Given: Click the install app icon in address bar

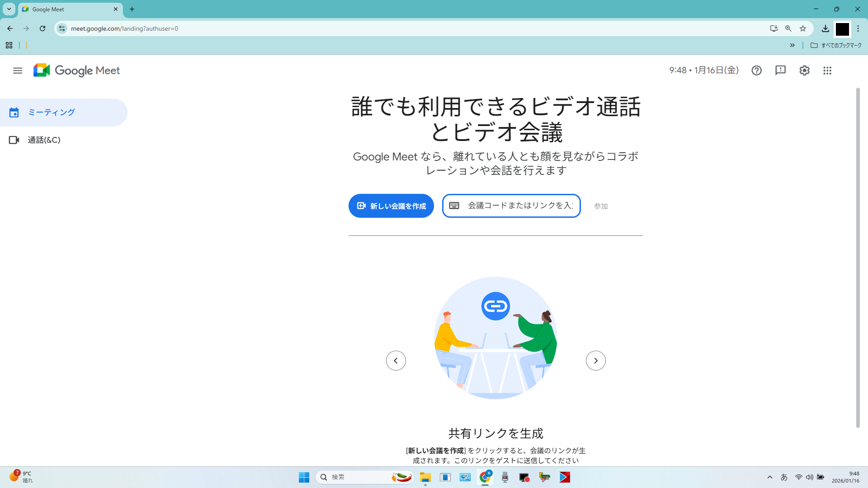Looking at the screenshot, I should coord(774,28).
